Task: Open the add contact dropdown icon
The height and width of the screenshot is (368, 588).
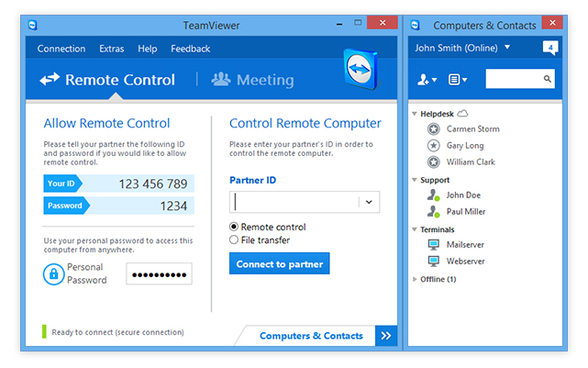Action: click(427, 80)
